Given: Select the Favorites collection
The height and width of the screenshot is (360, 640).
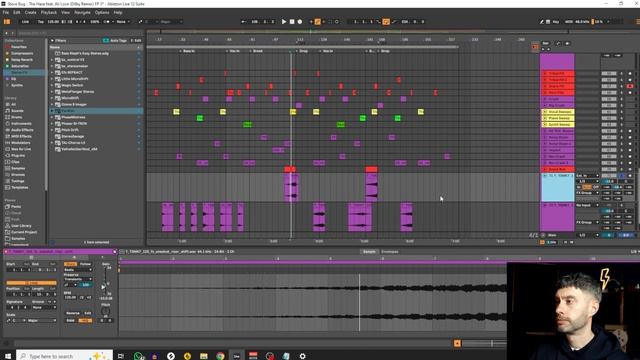Looking at the screenshot, I should 19,47.
